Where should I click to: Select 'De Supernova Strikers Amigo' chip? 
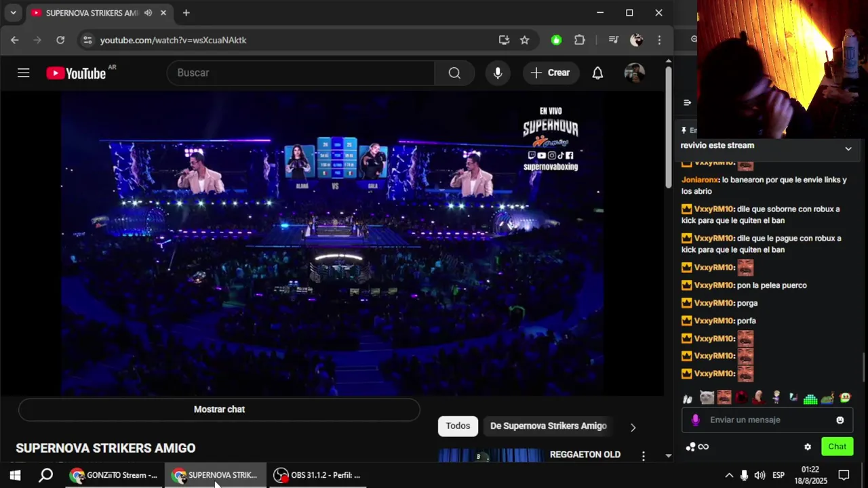pyautogui.click(x=549, y=426)
